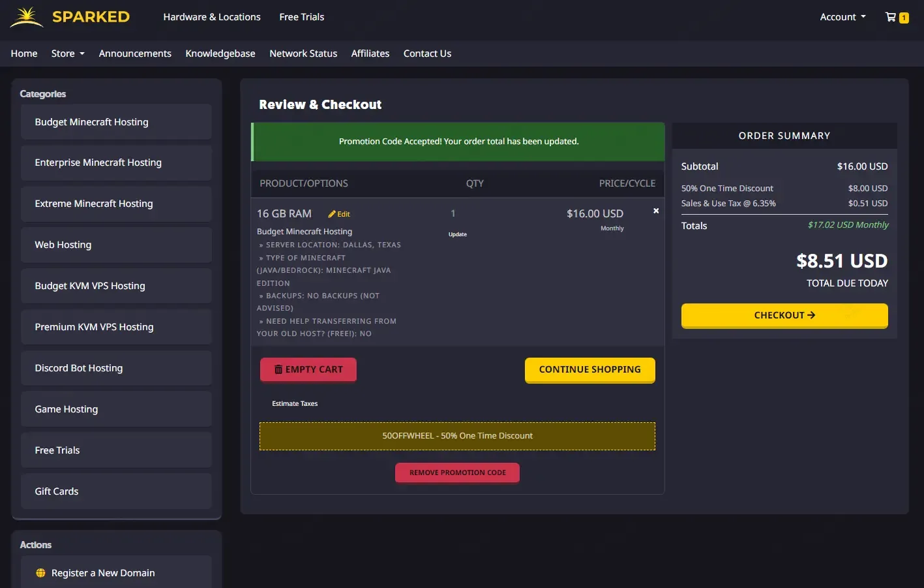924x588 pixels.
Task: Click the 50OFFWHEEL promotion code box
Action: [458, 436]
